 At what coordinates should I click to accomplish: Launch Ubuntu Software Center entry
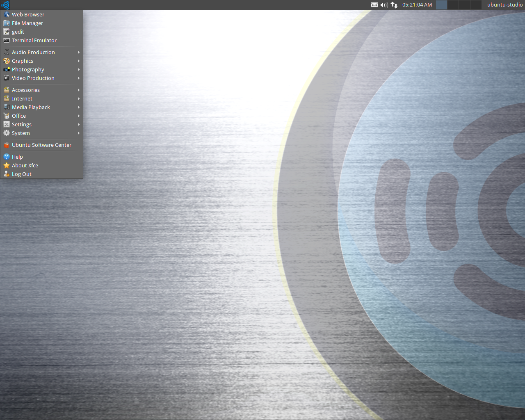[x=41, y=145]
